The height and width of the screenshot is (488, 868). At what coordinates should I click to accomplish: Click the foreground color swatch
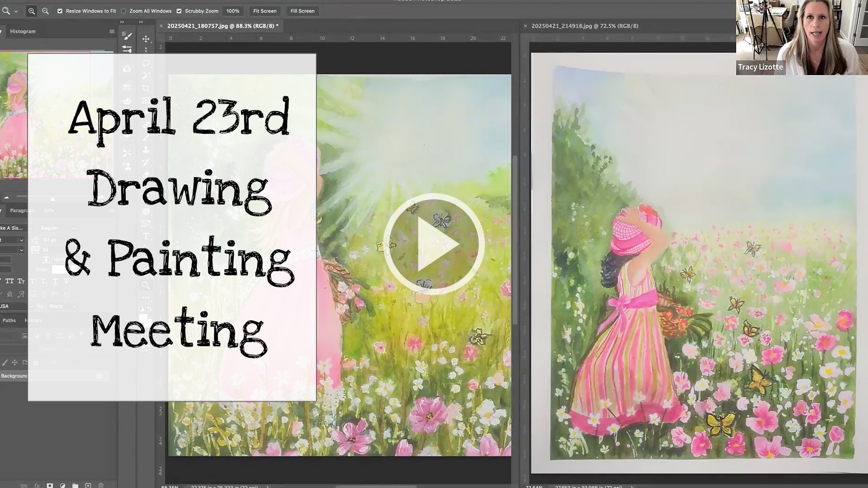143,319
